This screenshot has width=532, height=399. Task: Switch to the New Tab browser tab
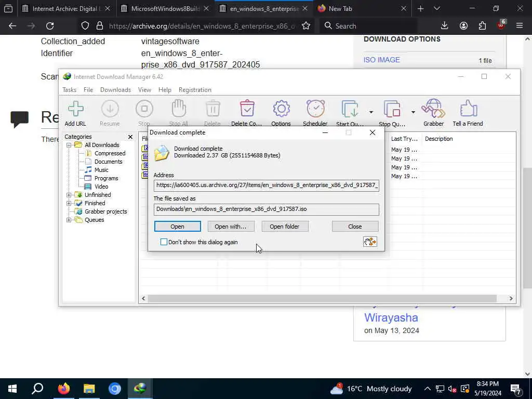point(362,8)
